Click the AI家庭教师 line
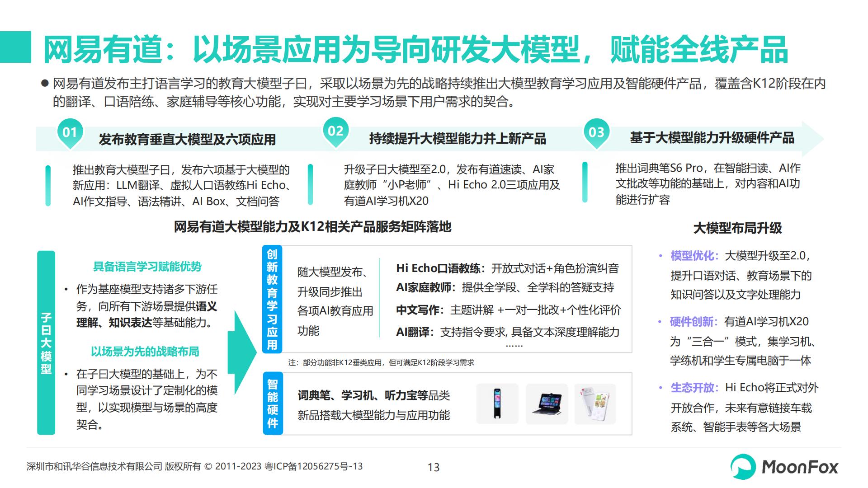Image resolution: width=868 pixels, height=488 pixels. (505, 287)
